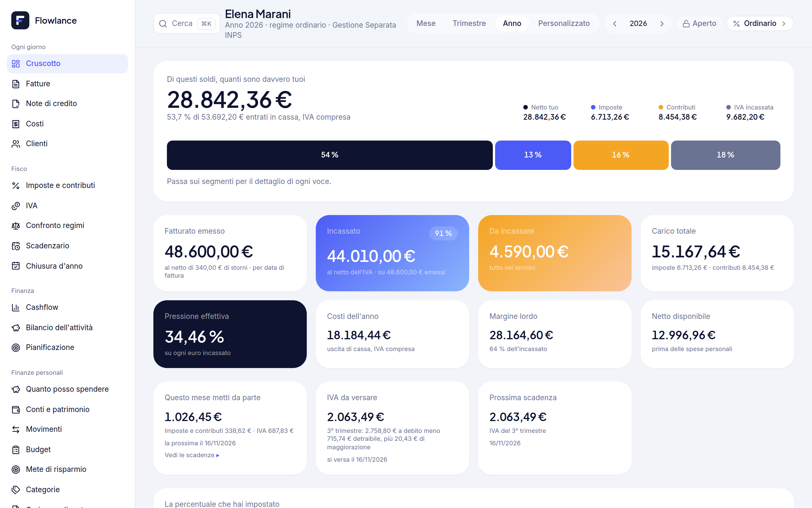The height and width of the screenshot is (508, 812).
Task: Click the Netto disponibile value 12.996,96 €
Action: tap(684, 335)
